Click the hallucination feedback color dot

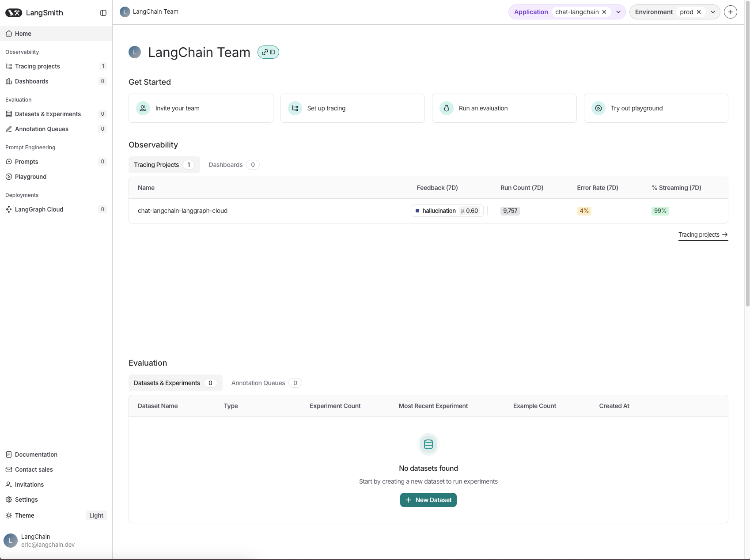[417, 211]
